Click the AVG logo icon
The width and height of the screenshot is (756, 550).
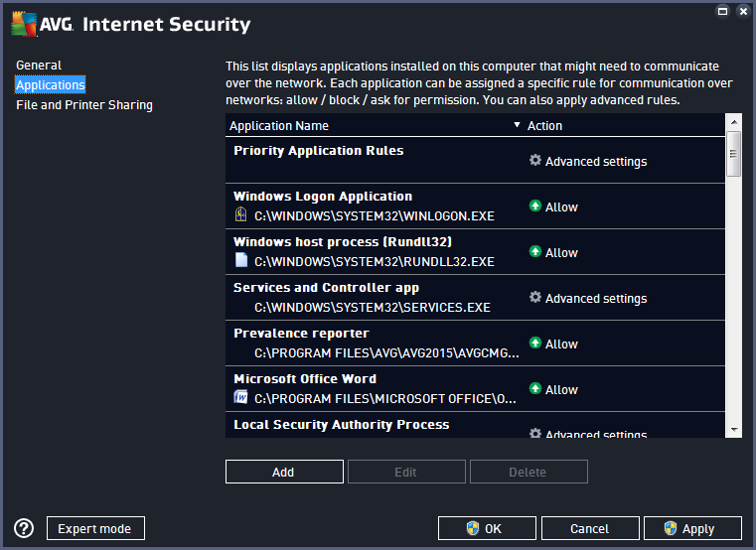coord(24,24)
